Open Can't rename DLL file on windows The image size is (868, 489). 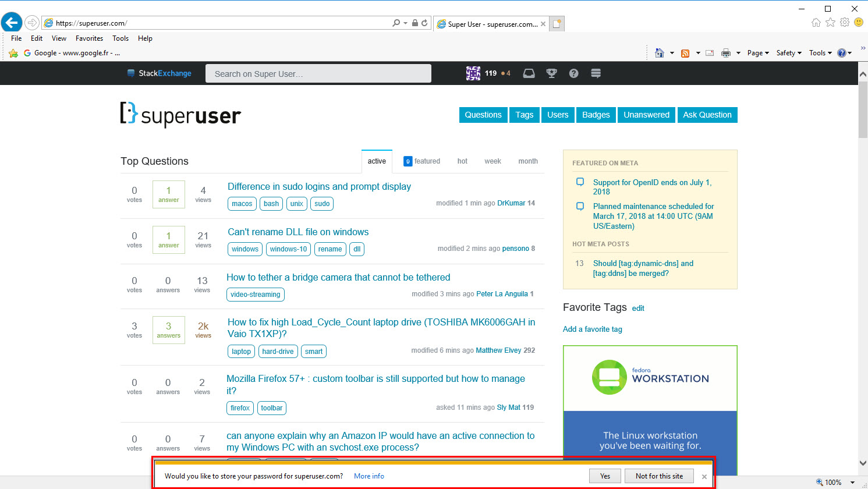[x=298, y=232]
